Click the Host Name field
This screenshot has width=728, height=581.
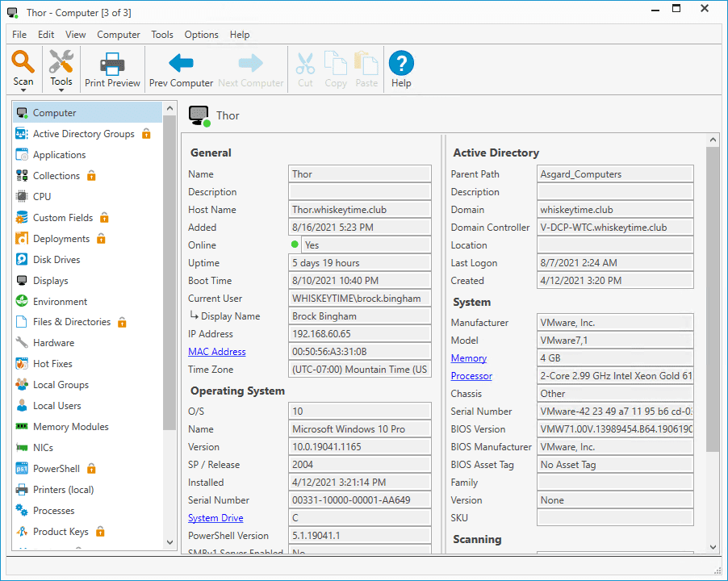(360, 210)
